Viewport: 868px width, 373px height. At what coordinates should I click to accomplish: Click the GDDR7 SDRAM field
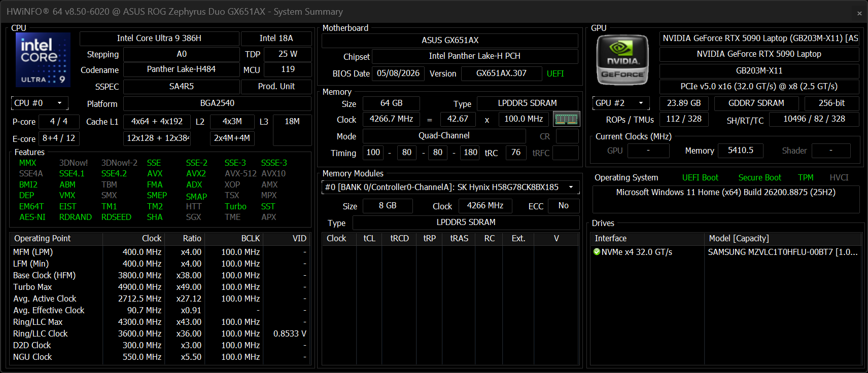click(x=756, y=103)
